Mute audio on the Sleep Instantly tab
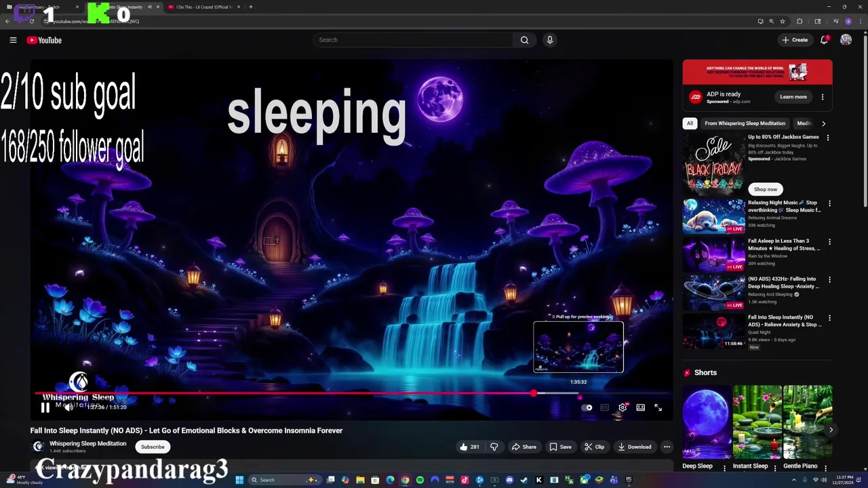868x488 pixels. [x=150, y=7]
